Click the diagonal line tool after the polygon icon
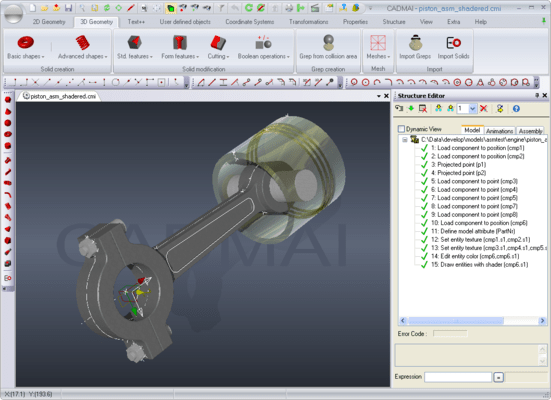551x400 pixels. pos(212,83)
